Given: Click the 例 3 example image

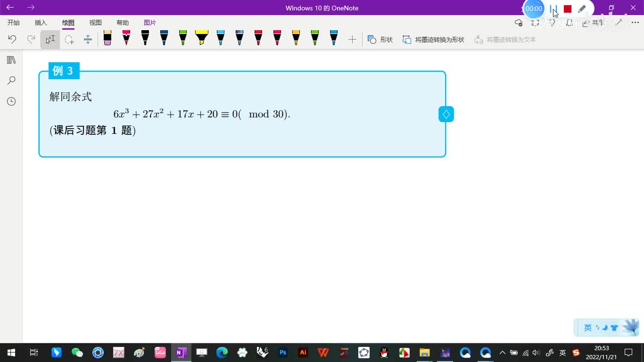Looking at the screenshot, I should pyautogui.click(x=242, y=110).
